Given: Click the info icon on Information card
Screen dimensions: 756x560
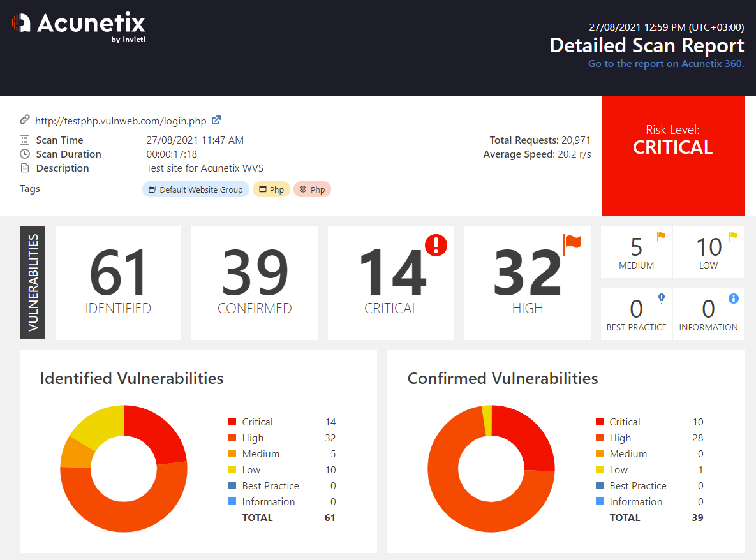Looking at the screenshot, I should pyautogui.click(x=733, y=298).
